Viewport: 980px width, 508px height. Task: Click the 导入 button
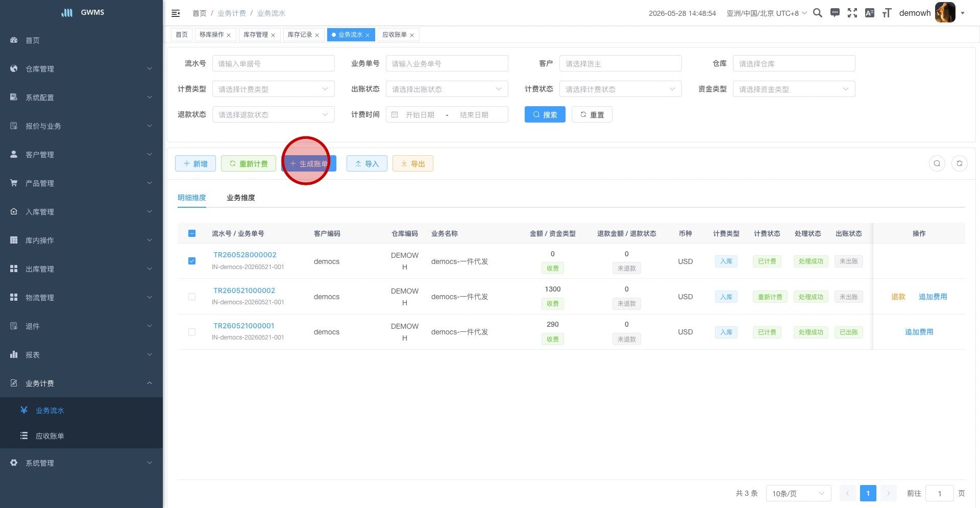(x=367, y=163)
